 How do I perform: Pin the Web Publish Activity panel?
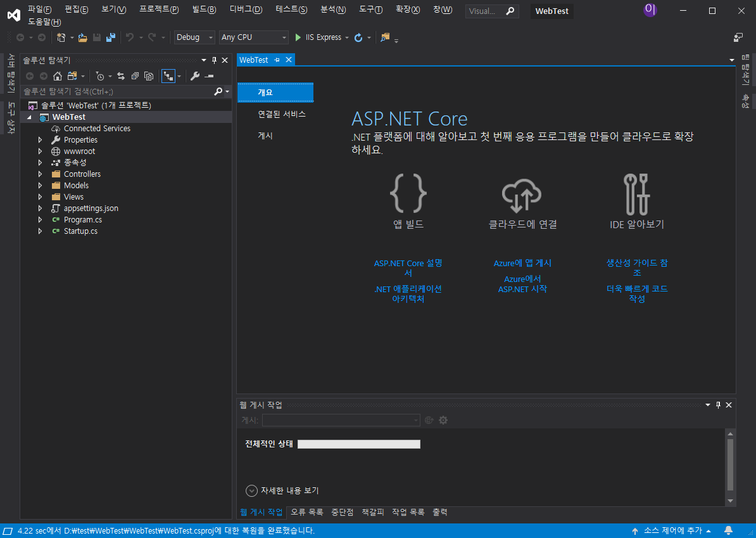(x=719, y=405)
